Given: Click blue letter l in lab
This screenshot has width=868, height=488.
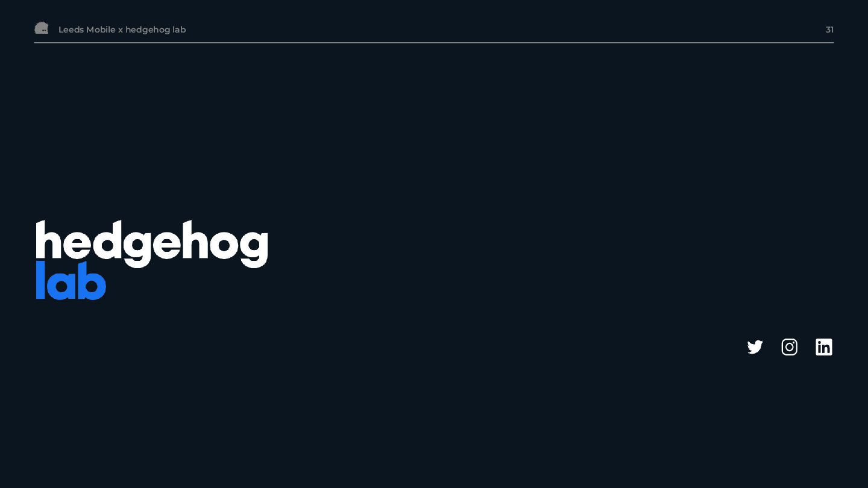Looking at the screenshot, I should tap(40, 280).
